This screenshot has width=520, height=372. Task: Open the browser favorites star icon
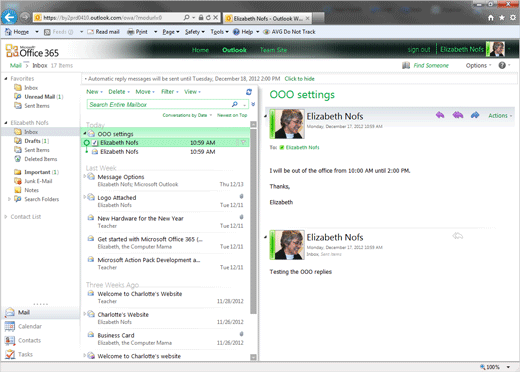(x=502, y=18)
